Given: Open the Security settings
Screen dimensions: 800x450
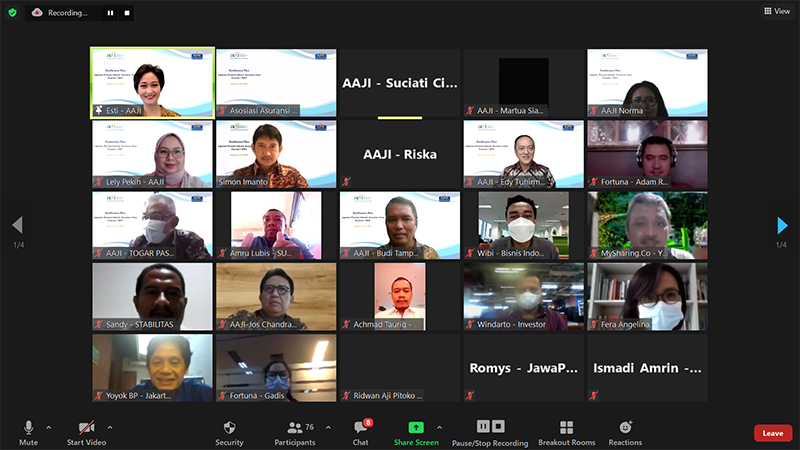Looking at the screenshot, I should tap(229, 433).
